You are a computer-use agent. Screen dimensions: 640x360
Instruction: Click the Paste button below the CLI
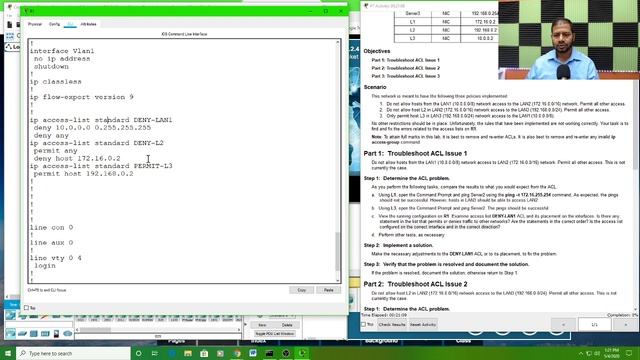(x=329, y=290)
